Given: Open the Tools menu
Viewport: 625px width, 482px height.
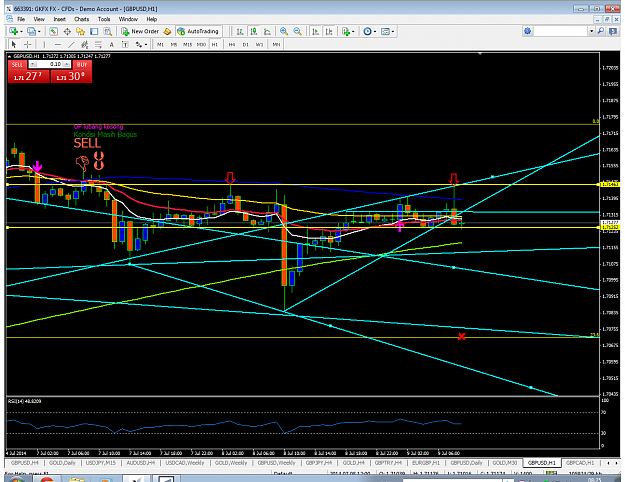Looking at the screenshot, I should pos(104,19).
